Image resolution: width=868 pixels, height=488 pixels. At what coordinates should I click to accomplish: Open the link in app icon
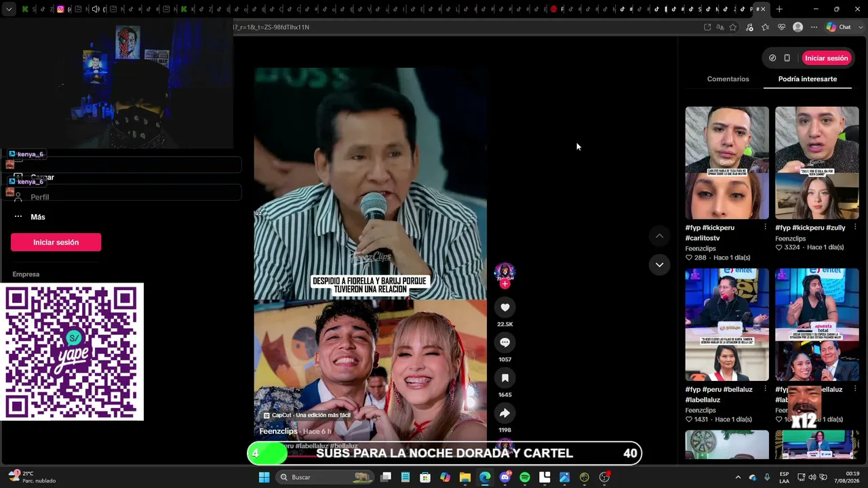point(707,27)
